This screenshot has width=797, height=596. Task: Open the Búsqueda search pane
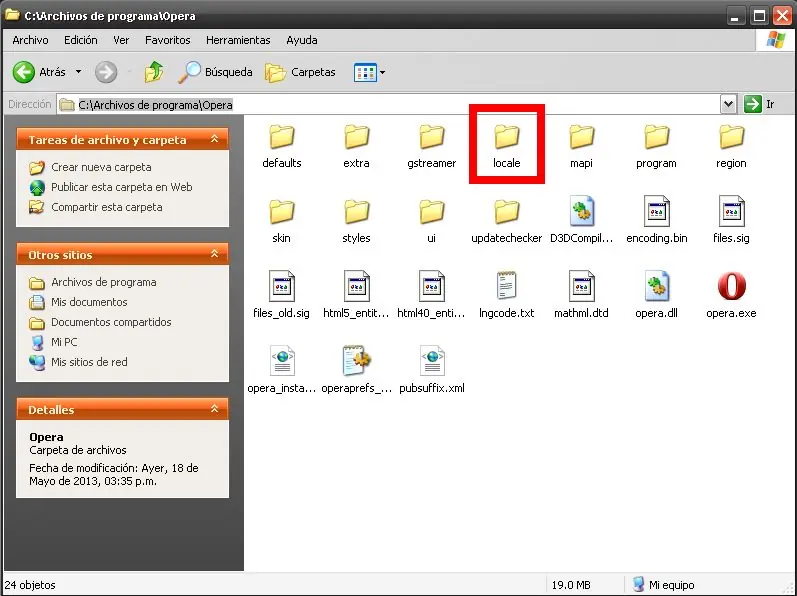[216, 72]
